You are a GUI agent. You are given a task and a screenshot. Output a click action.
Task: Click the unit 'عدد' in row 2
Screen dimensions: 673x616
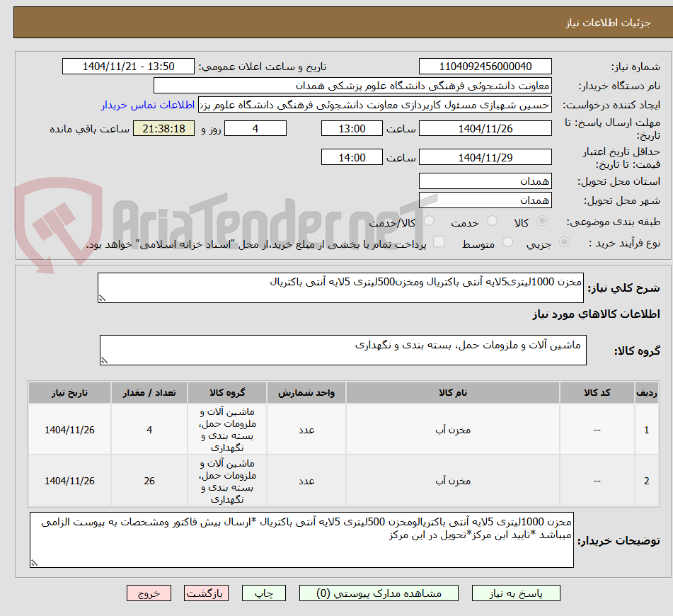click(x=306, y=481)
